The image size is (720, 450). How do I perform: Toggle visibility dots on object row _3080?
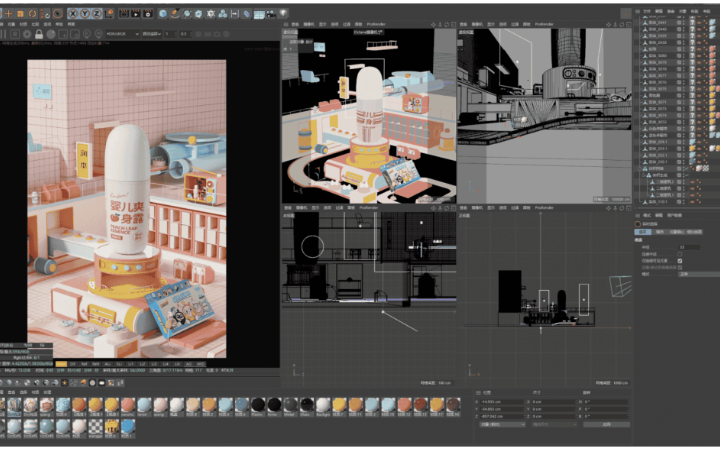tap(684, 56)
